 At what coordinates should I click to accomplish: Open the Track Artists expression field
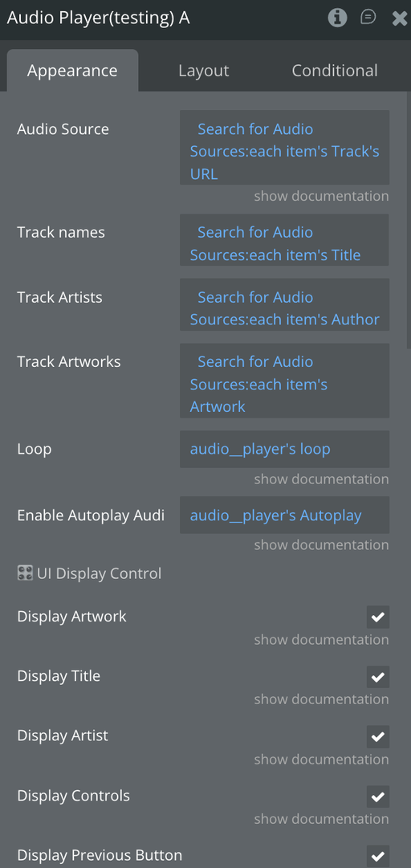coord(284,304)
